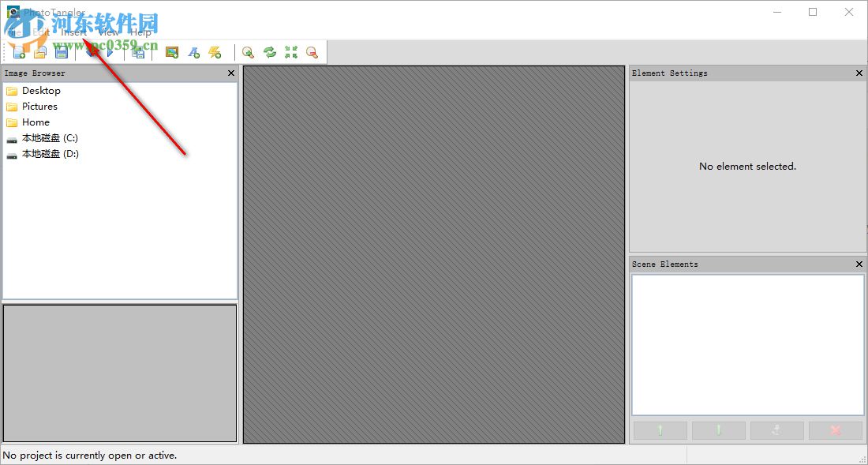Create a new project using the toolbar icon
This screenshot has width=868, height=465.
(x=18, y=51)
